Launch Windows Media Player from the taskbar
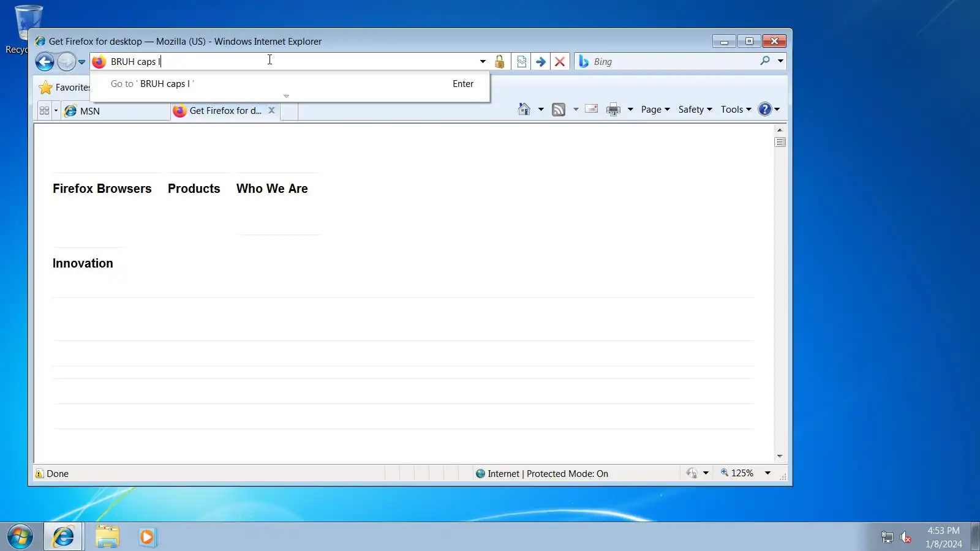The height and width of the screenshot is (551, 980). click(148, 537)
